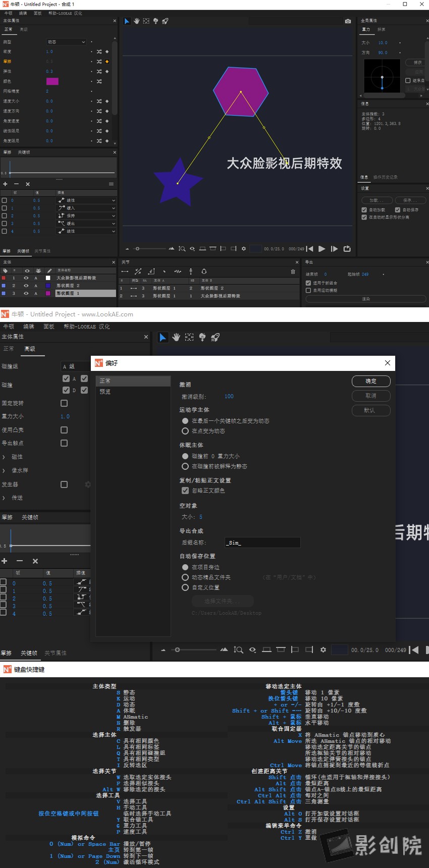Click the plus add-keyframe icon in 合成 1 window
The image size is (429, 868).
[x=5, y=184]
